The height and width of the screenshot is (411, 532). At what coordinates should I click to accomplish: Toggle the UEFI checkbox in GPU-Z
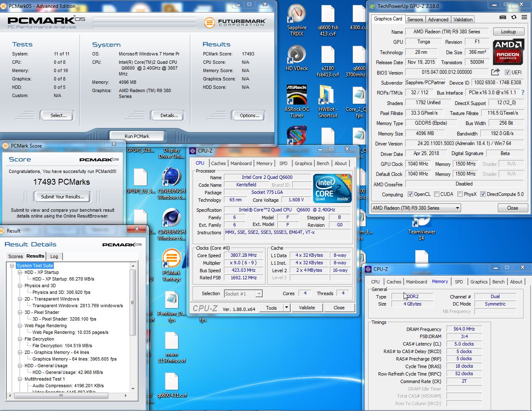pyautogui.click(x=507, y=73)
